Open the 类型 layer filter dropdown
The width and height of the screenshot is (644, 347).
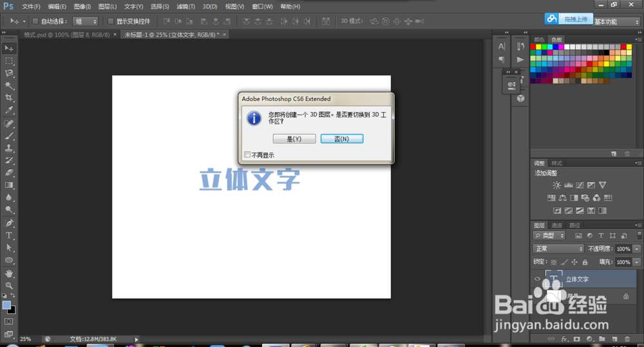(x=549, y=236)
